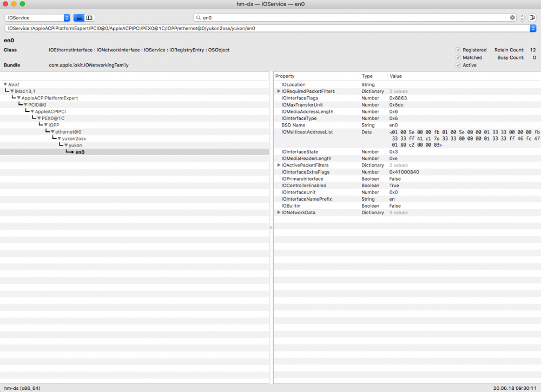The height and width of the screenshot is (392, 541).
Task: Toggle the Active checkbox
Action: (x=458, y=65)
